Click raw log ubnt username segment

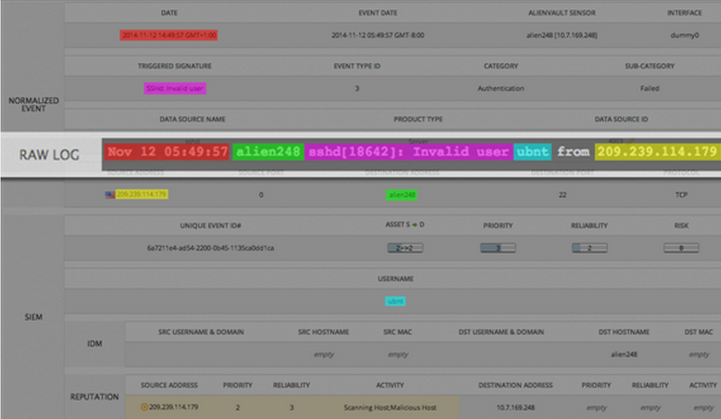(x=532, y=152)
